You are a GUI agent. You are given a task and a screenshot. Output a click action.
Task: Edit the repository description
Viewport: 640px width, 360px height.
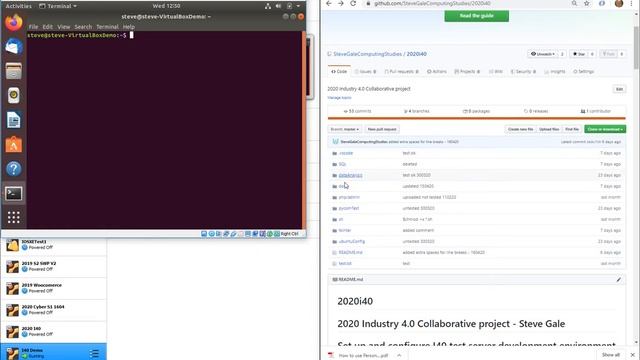coord(619,89)
